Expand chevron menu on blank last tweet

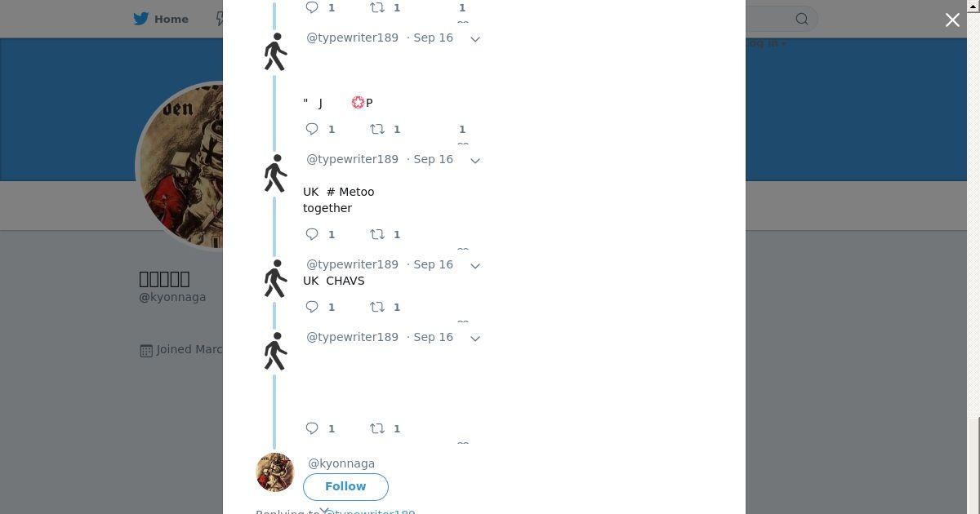coord(475,339)
